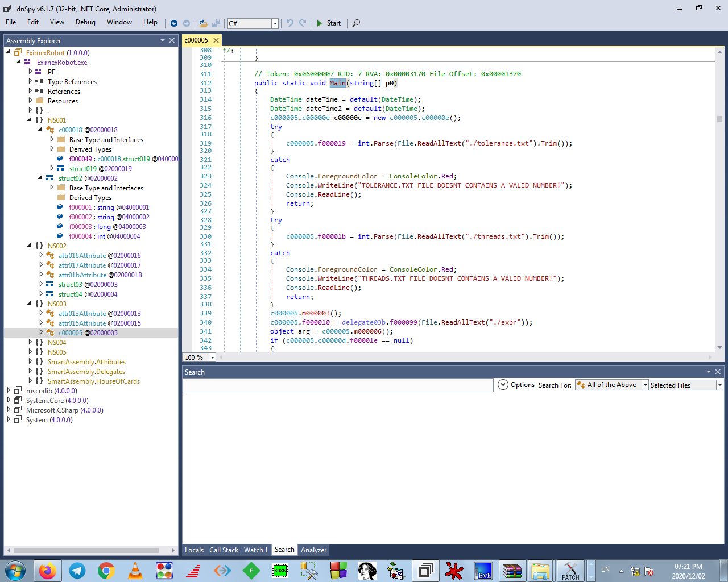This screenshot has height=582, width=728.
Task: Switch to the Watch 1 tab
Action: coord(256,550)
